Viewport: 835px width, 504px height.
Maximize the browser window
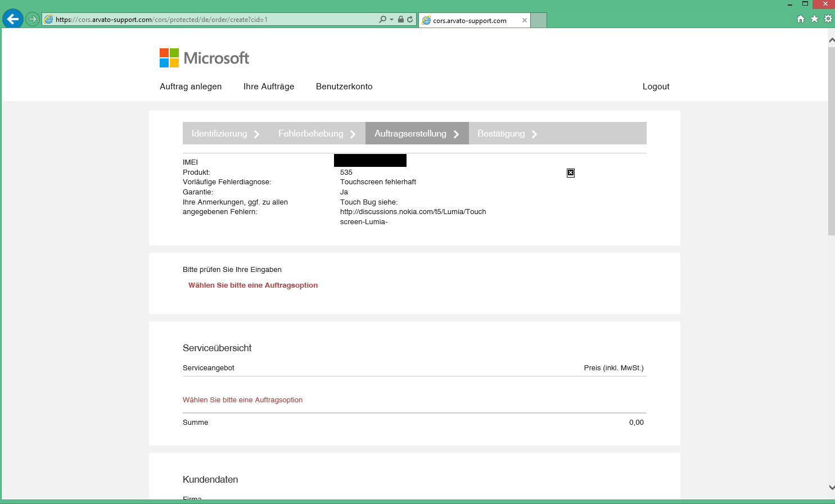805,4
